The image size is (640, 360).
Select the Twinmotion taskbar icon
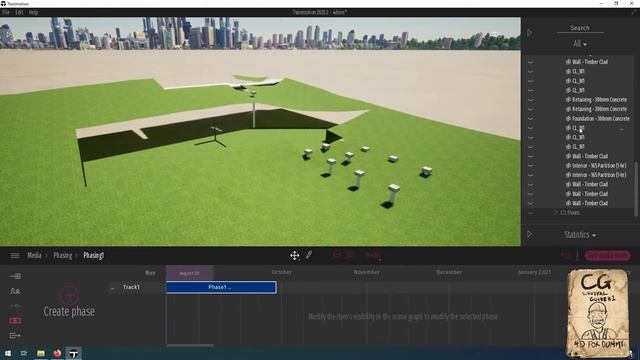pos(73,353)
